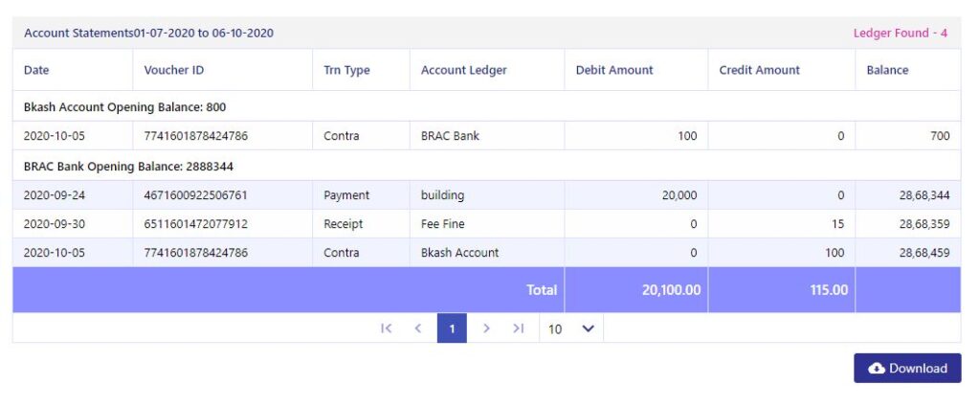980x407 pixels.
Task: Click the cloud icon on Download
Action: [x=877, y=369]
